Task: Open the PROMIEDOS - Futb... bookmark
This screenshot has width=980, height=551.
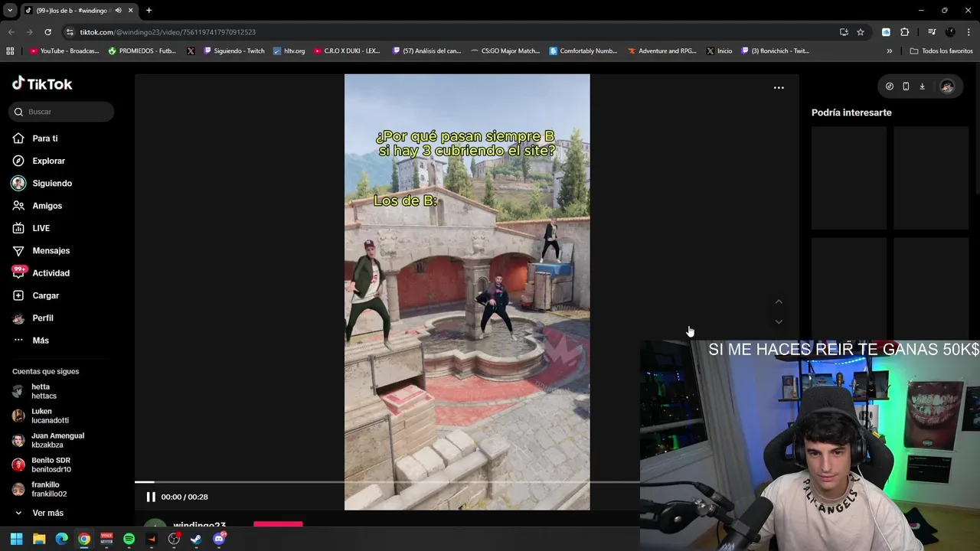Action: 142,51
